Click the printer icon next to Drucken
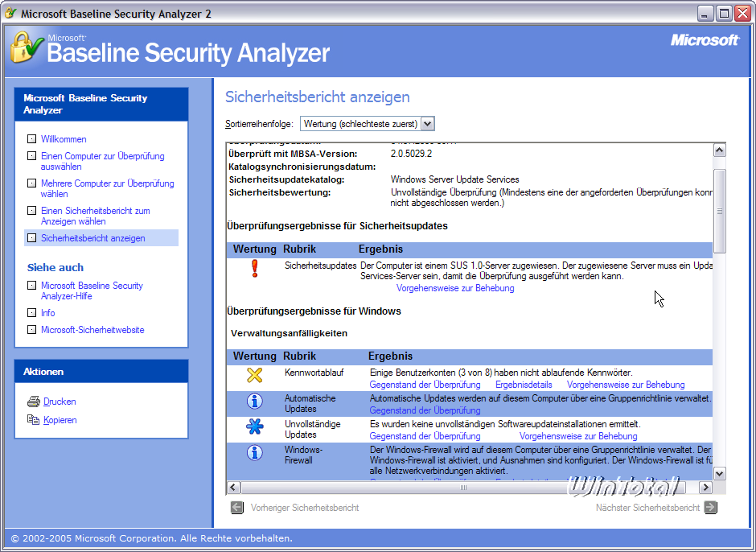The image size is (756, 552). click(x=33, y=402)
